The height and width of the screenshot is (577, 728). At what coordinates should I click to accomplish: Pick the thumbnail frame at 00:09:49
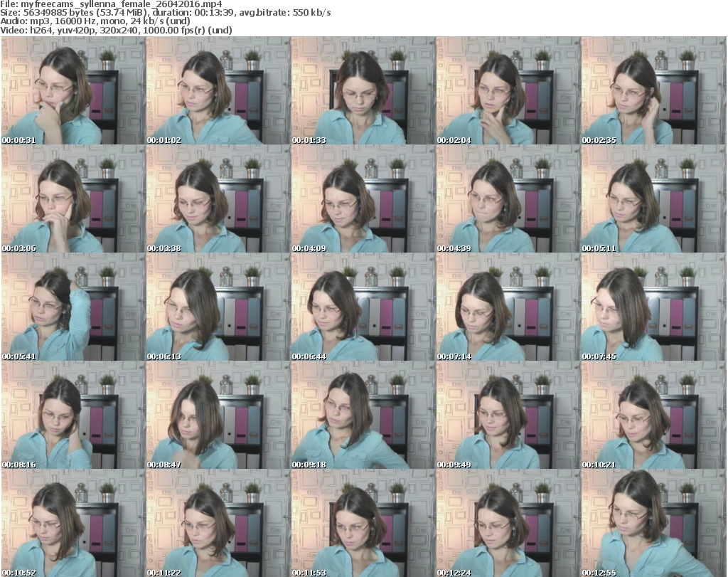pos(508,415)
